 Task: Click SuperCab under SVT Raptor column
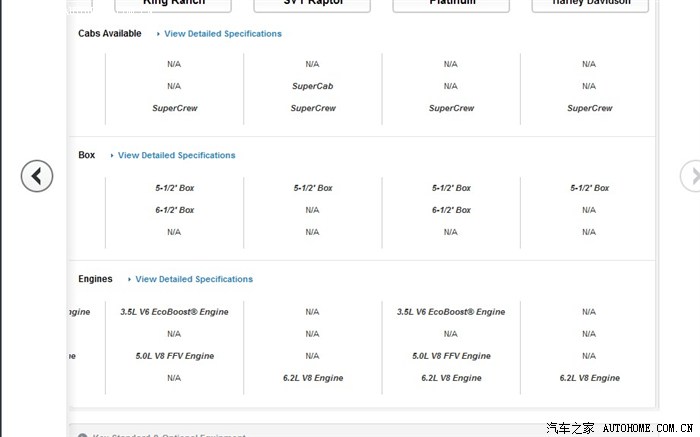[312, 86]
